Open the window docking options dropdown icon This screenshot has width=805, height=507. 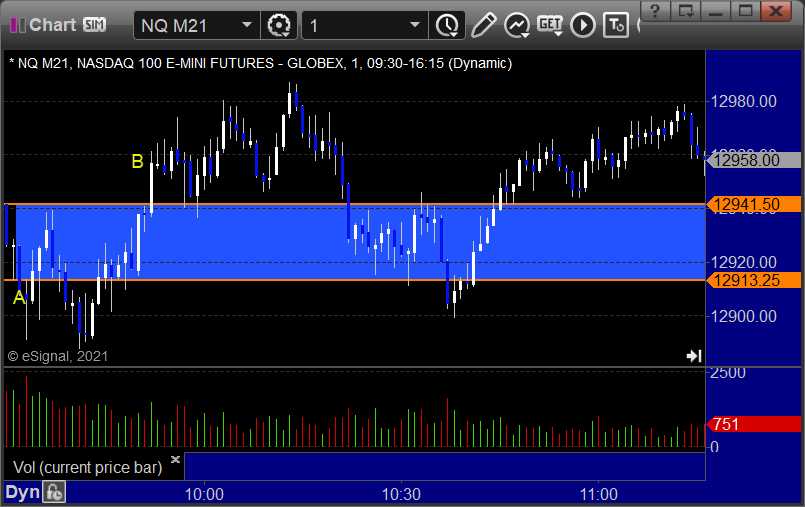click(x=686, y=11)
